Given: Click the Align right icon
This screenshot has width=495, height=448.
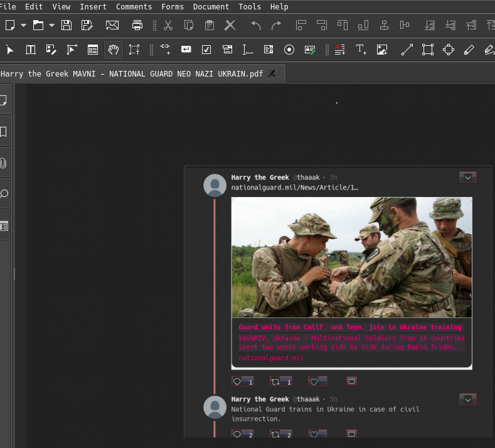Looking at the screenshot, I should coord(322,25).
